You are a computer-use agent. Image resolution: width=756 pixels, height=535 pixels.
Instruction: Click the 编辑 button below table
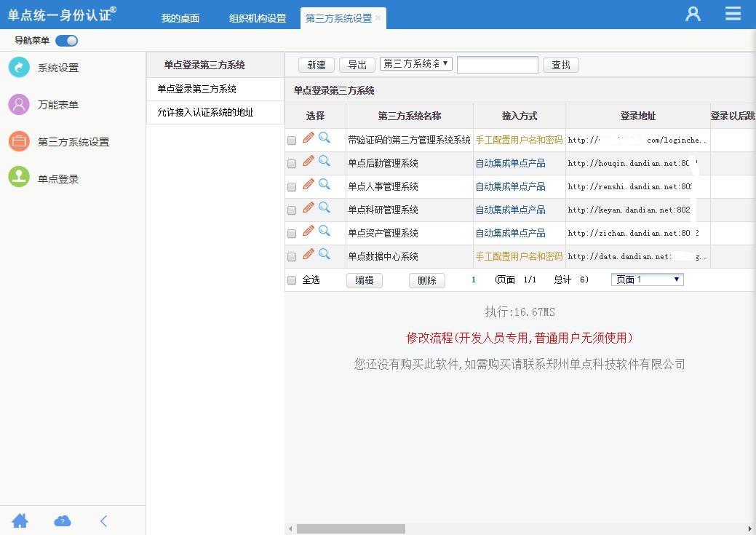[365, 280]
